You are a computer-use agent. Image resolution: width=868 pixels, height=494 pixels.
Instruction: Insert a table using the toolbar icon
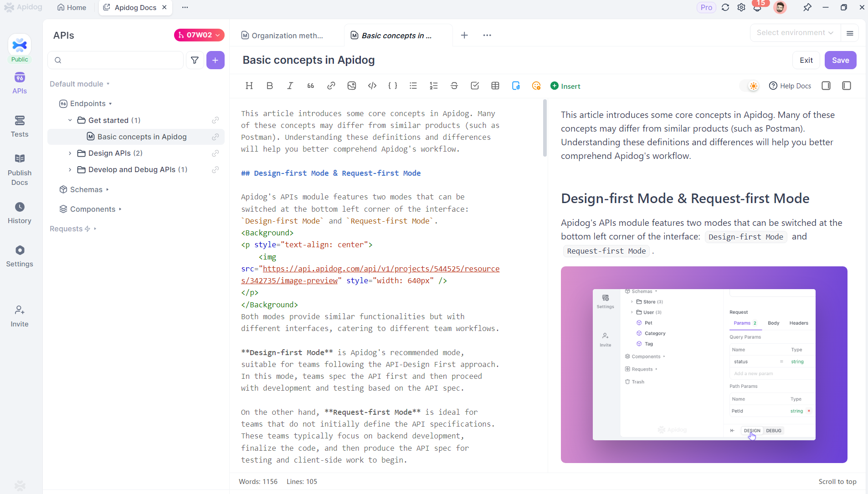pos(495,86)
